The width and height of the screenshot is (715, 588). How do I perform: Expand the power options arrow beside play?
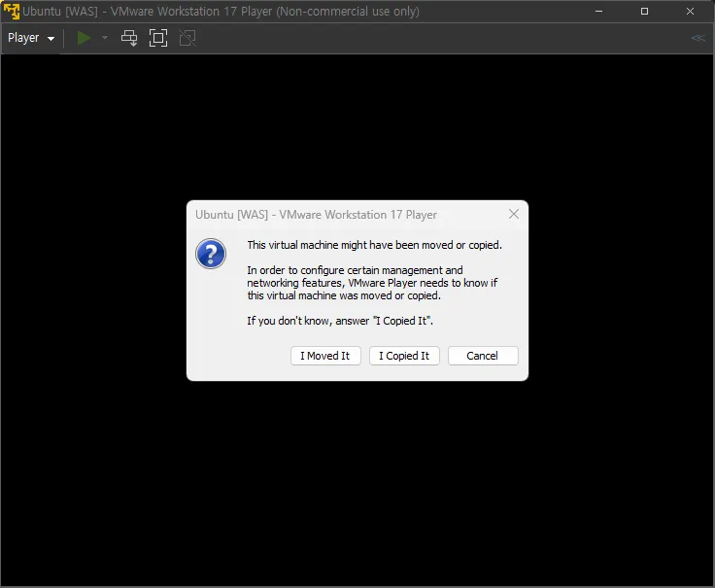click(x=105, y=38)
